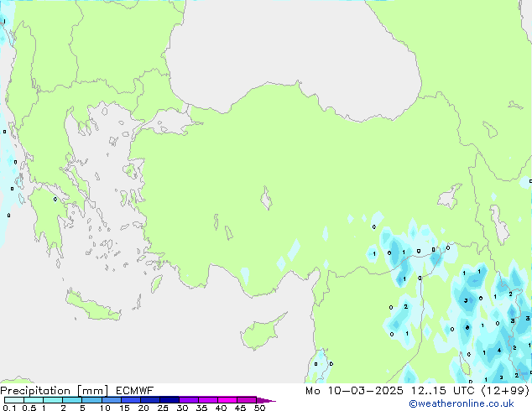Click the 0.1–0.5 mm legend color swatch
The image size is (532, 411).
14,400
